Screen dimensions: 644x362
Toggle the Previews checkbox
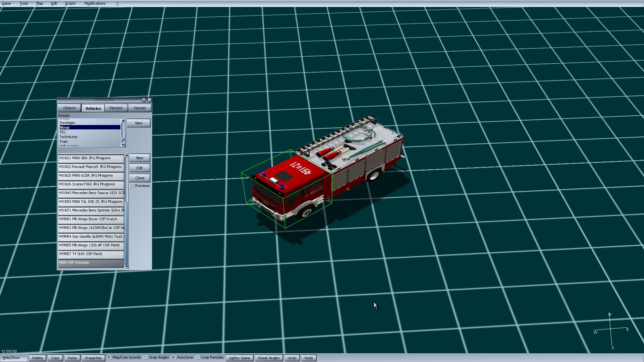[x=132, y=186]
